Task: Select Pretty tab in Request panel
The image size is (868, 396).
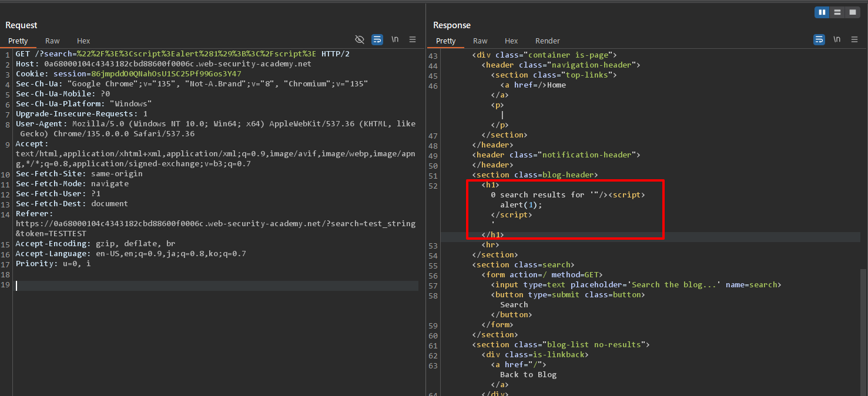Action: (x=18, y=41)
